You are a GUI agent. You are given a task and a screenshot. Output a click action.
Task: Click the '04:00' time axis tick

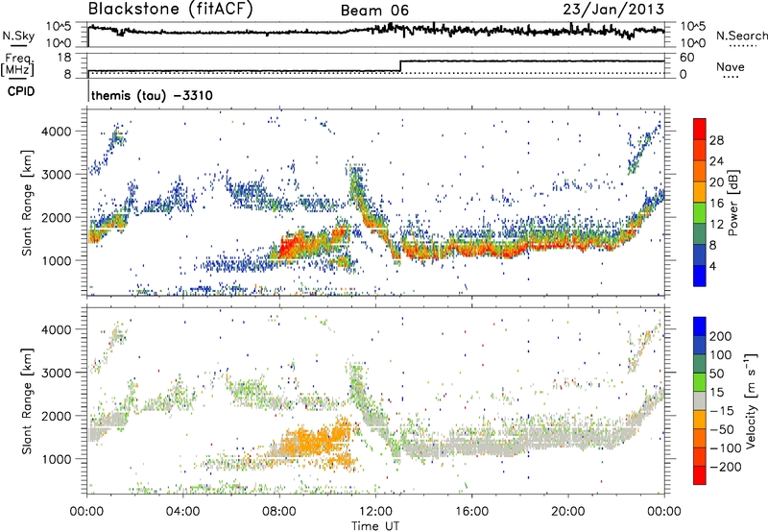(x=182, y=512)
